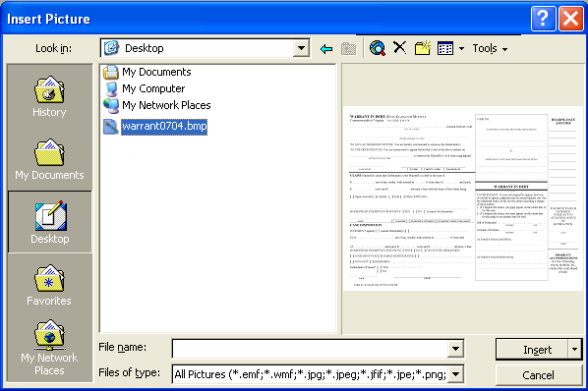
Task: Open Search the Web globe icon
Action: tap(378, 48)
